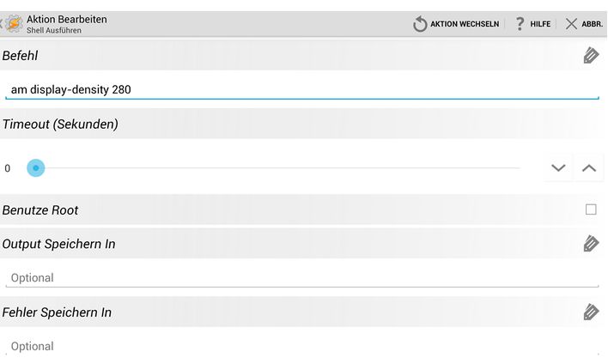Tap the Aktion Bearbeiten title

click(67, 20)
